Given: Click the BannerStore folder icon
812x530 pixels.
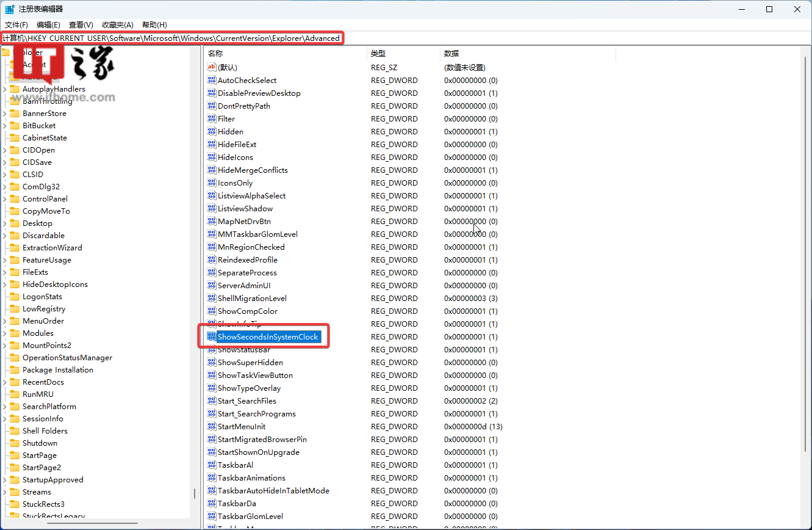Looking at the screenshot, I should [x=15, y=113].
